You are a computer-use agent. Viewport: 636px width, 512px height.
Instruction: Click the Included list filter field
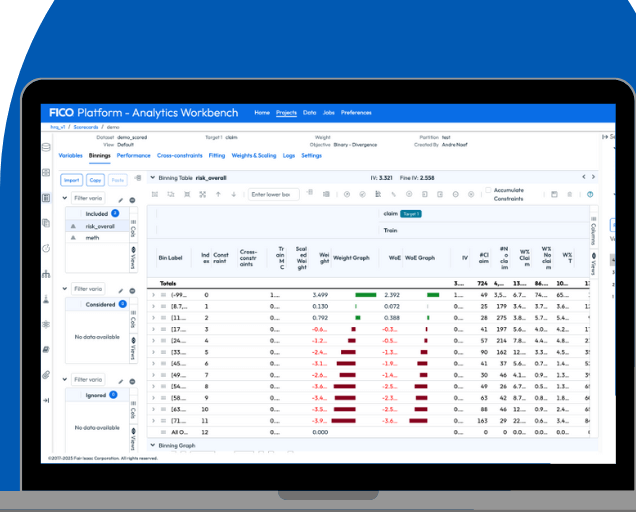[x=88, y=198]
